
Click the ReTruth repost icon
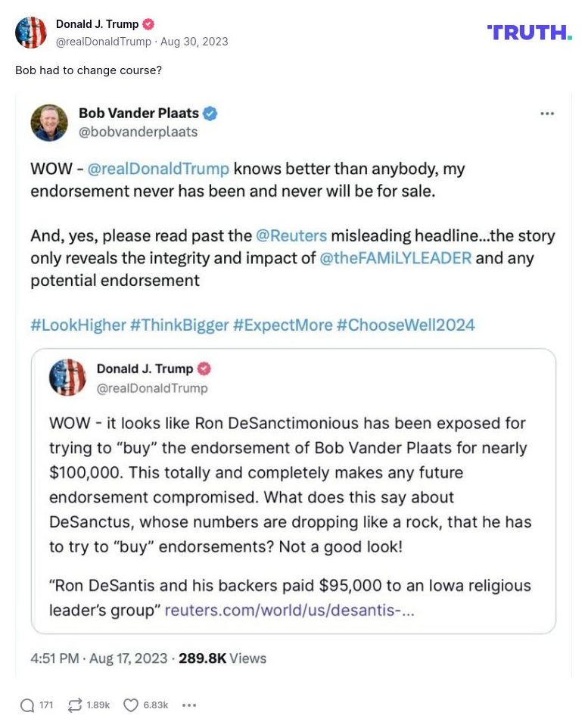(x=75, y=705)
